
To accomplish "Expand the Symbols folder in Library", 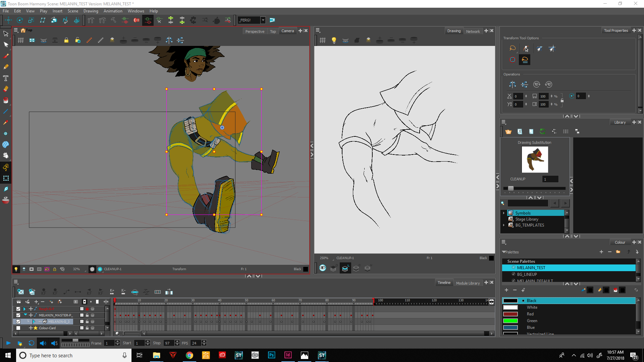I will 504,213.
